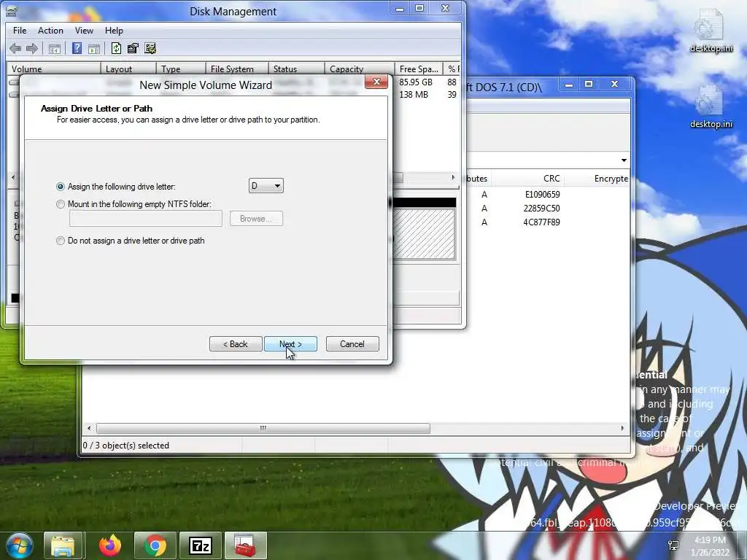Switch to the red toolbox taskbar app
This screenshot has height=560, width=747.
pos(245,545)
